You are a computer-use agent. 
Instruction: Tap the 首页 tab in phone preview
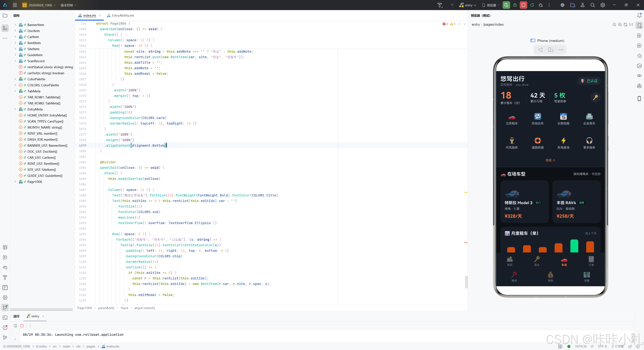click(x=509, y=261)
